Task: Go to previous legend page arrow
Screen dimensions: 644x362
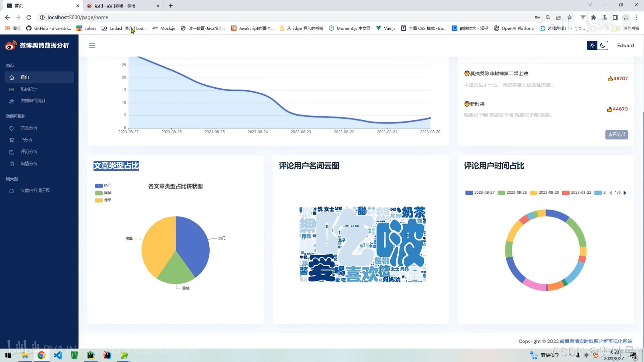Action: coord(610,193)
